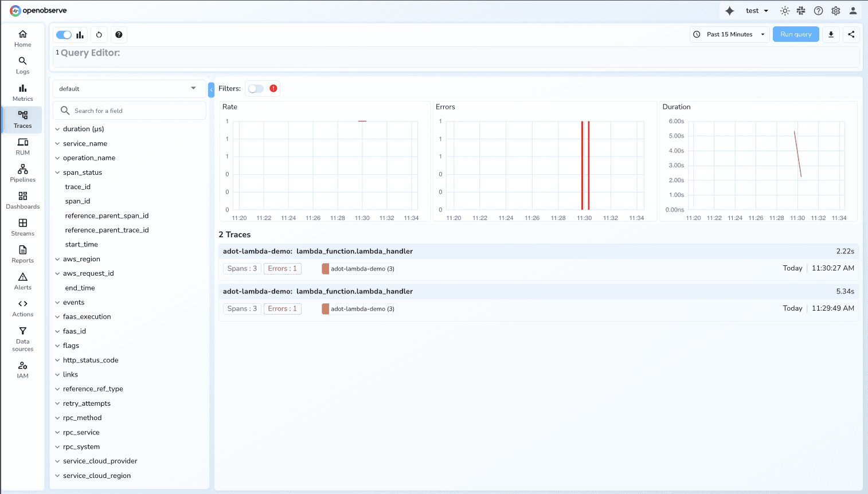Image resolution: width=868 pixels, height=494 pixels.
Task: Click the syntax help question mark icon
Action: pyautogui.click(x=119, y=34)
